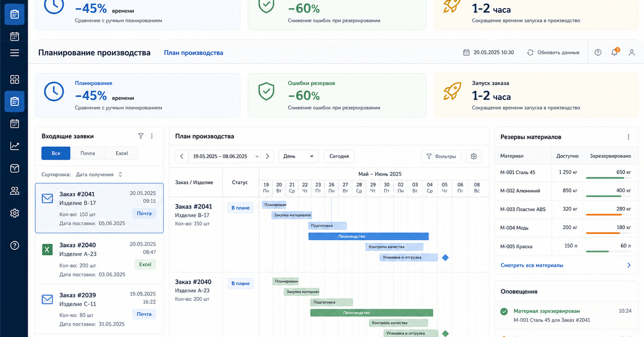Click the Производство bar of Заказ #2041

pos(368,236)
